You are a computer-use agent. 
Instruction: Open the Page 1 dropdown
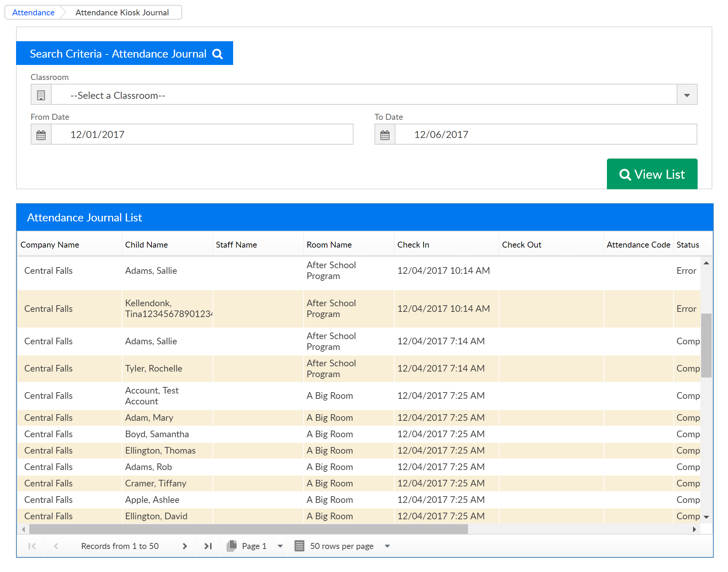tap(280, 546)
